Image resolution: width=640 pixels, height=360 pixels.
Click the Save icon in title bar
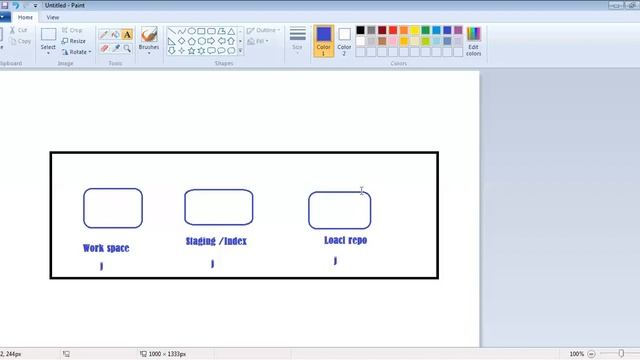(x=4, y=5)
